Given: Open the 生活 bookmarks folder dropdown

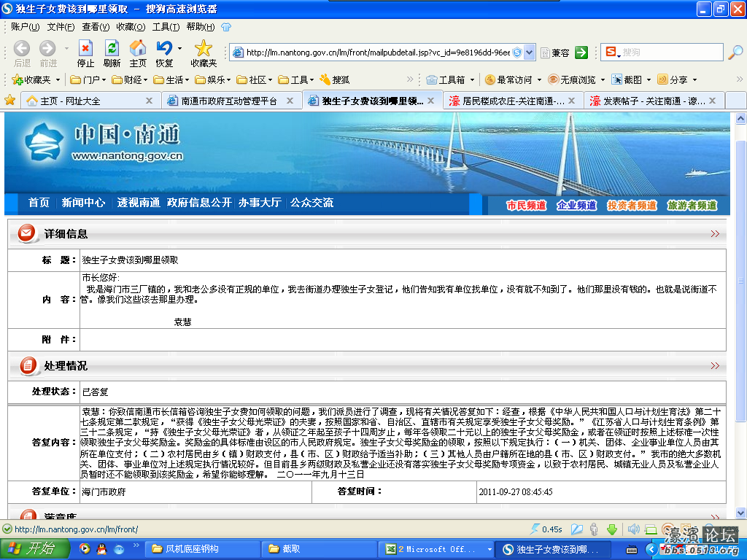Looking at the screenshot, I should tap(171, 79).
